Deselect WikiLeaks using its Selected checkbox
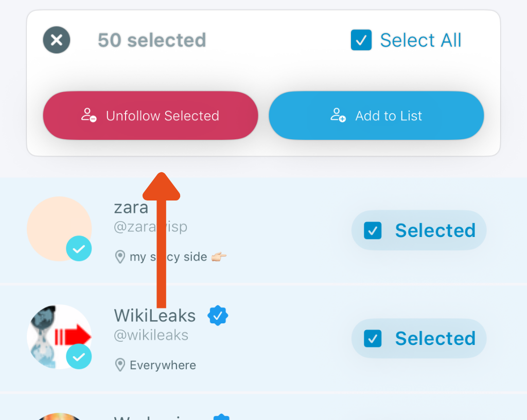The height and width of the screenshot is (420, 527). coord(372,338)
